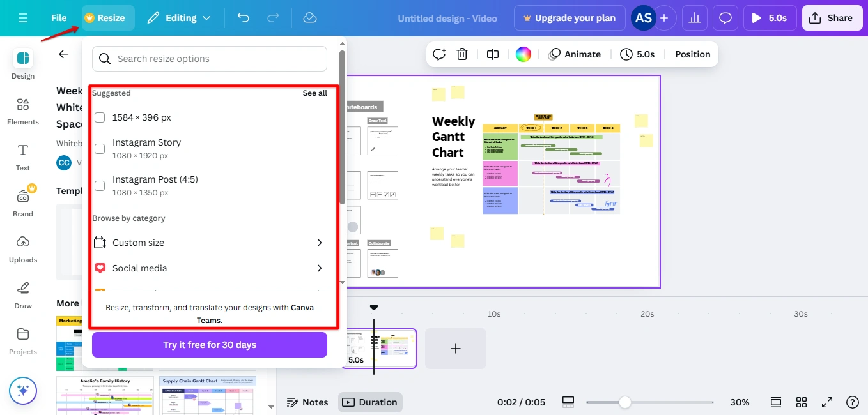Click Try it free for 30 days
Image resolution: width=868 pixels, height=415 pixels.
point(210,345)
